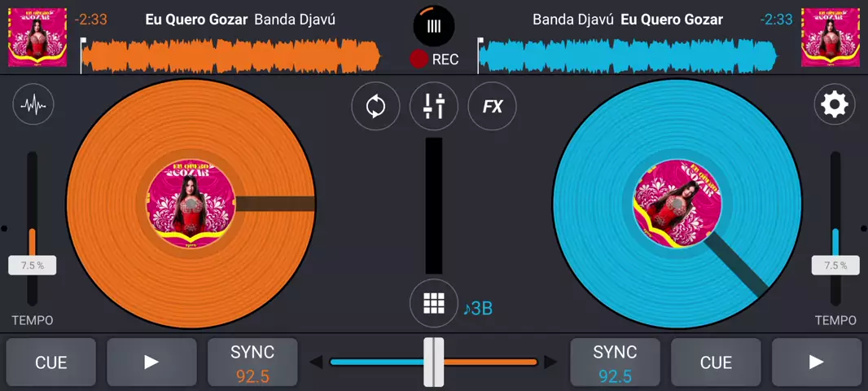The width and height of the screenshot is (868, 391).
Task: Start recording with the REC button
Action: 434,59
